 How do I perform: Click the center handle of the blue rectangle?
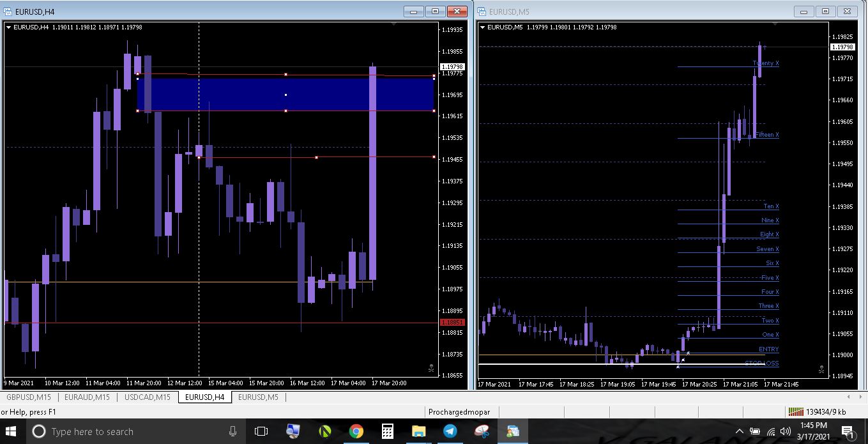(286, 95)
